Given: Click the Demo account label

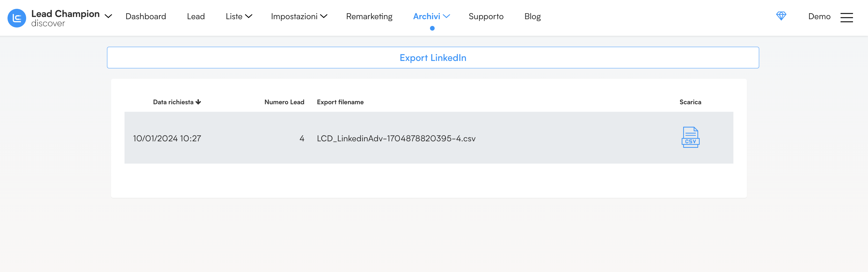Looking at the screenshot, I should pos(819,16).
